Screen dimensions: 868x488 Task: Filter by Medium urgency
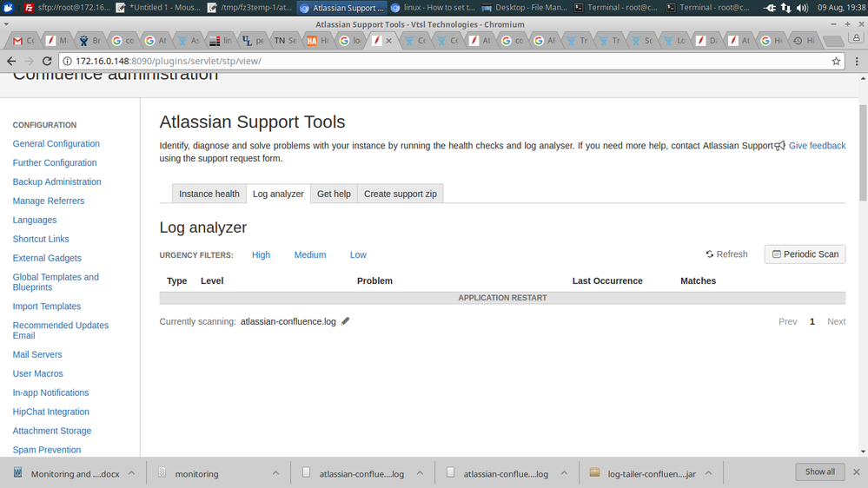coord(310,254)
